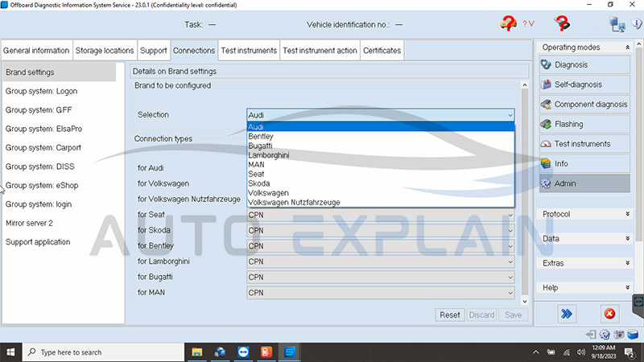Select Bentley from brand list
The height and width of the screenshot is (362, 644).
click(x=380, y=136)
